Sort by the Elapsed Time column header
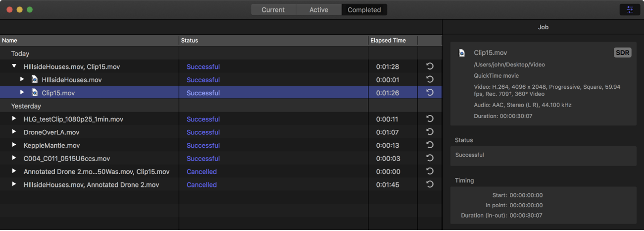 (x=388, y=41)
